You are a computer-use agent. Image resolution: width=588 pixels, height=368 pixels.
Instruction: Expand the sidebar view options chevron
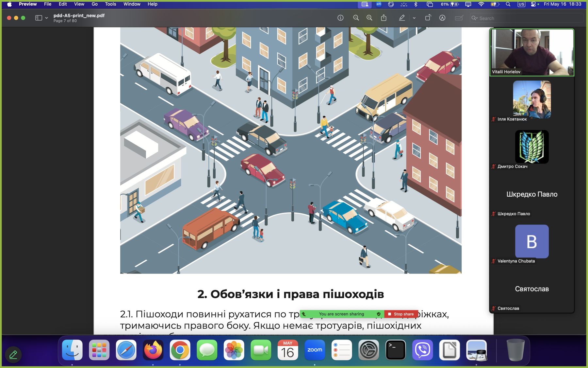(x=46, y=18)
